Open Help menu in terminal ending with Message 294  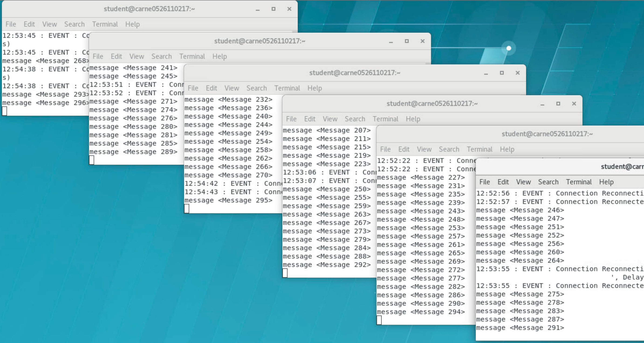(x=507, y=149)
